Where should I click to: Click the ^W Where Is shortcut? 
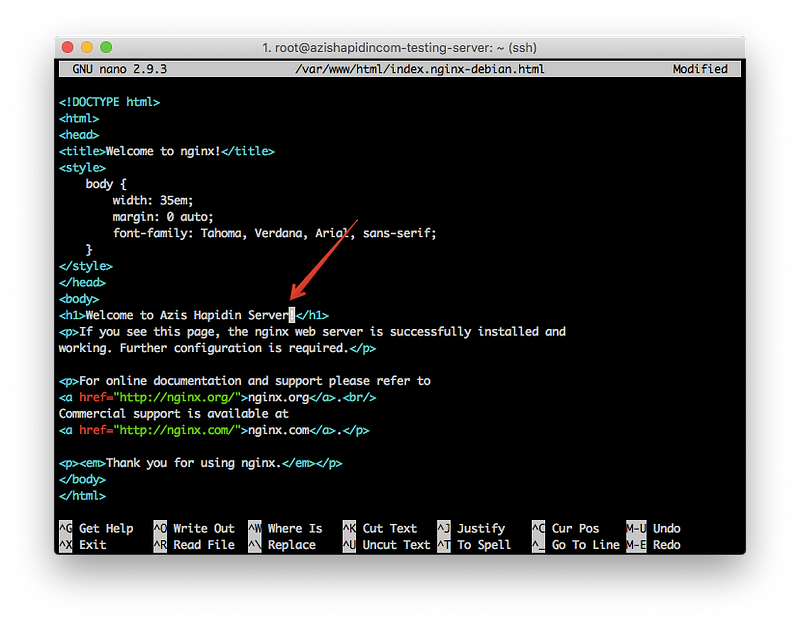285,528
